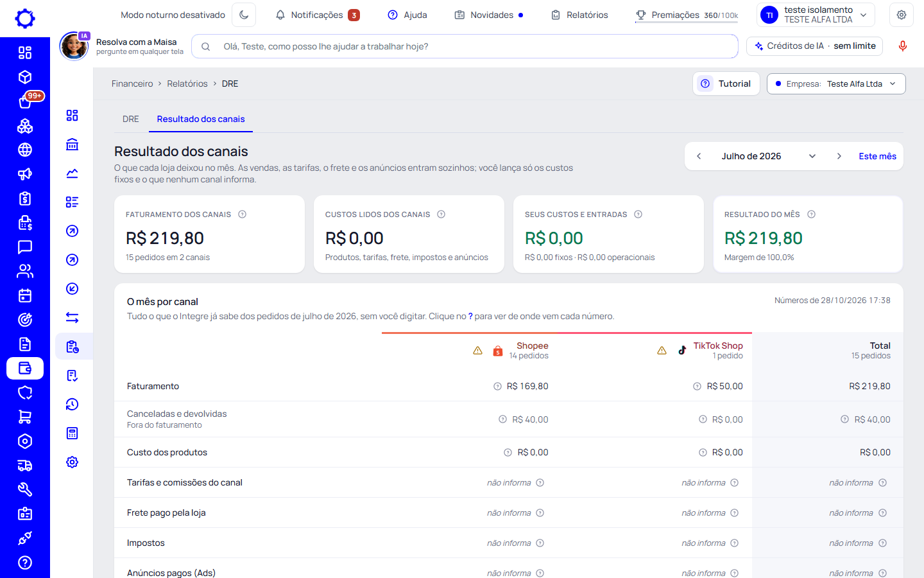Click help icon beside Custos lidos dos canais

coord(441,215)
